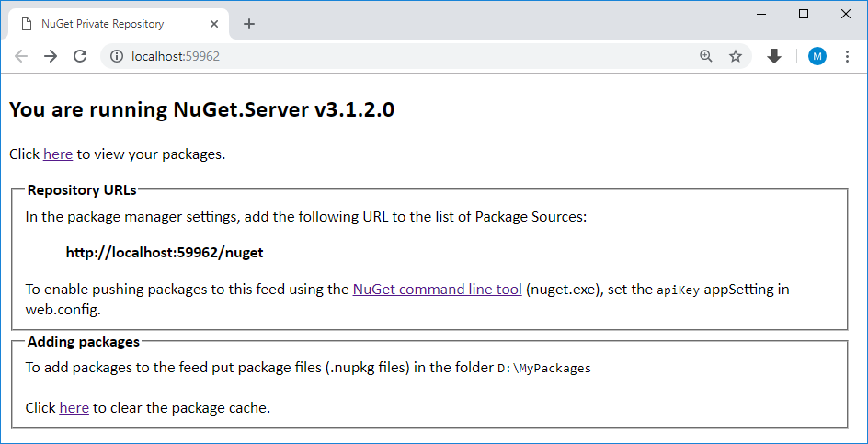
Task: Open the profile avatar labeled M
Action: (817, 56)
